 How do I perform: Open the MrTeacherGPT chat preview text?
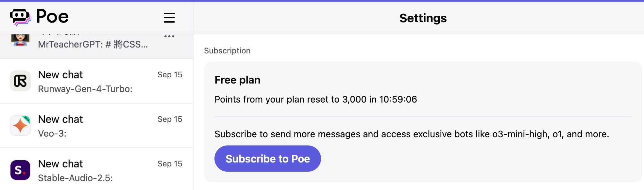[x=93, y=44]
